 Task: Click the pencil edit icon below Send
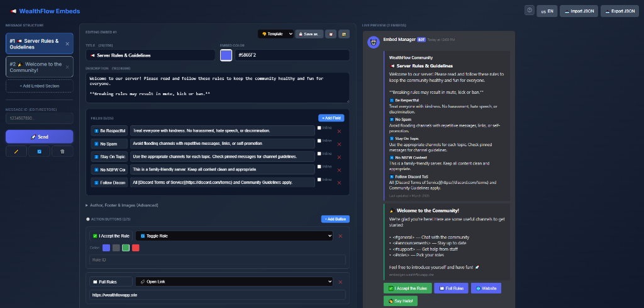[x=16, y=151]
